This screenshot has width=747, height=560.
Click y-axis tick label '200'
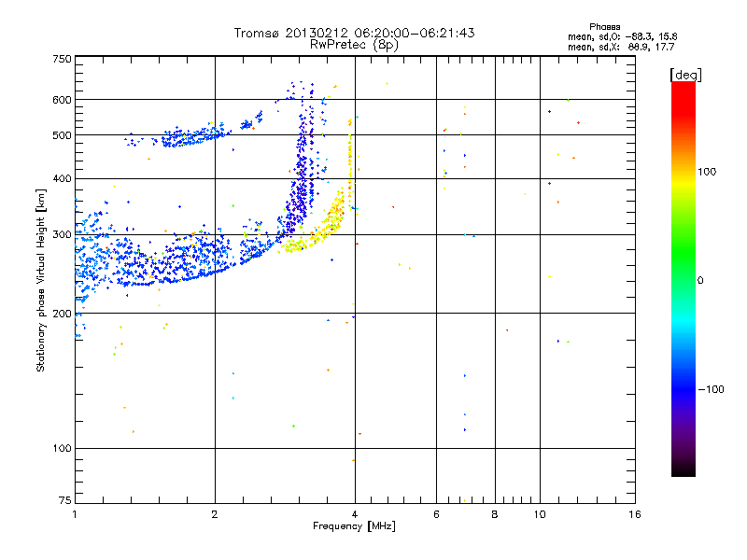62,314
